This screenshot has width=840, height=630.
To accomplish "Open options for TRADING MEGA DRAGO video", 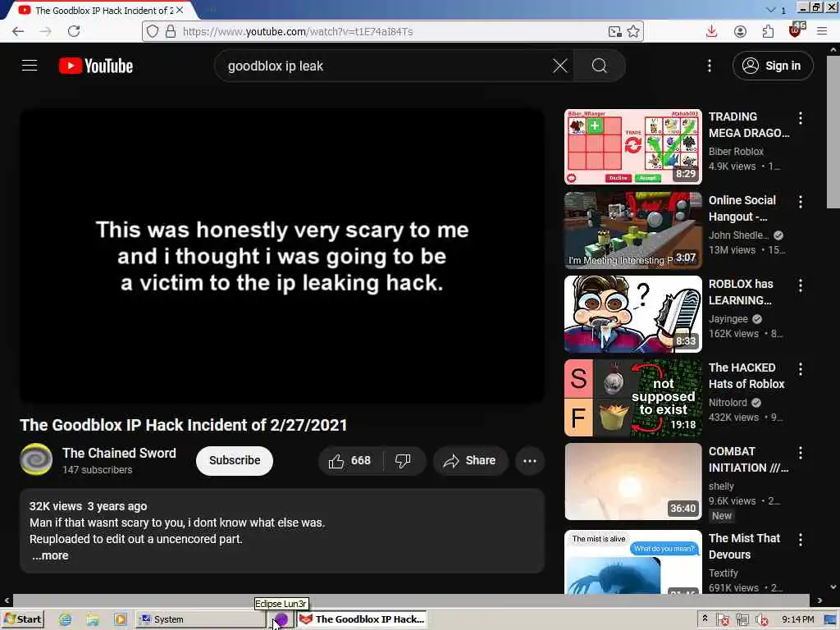I will (x=801, y=118).
